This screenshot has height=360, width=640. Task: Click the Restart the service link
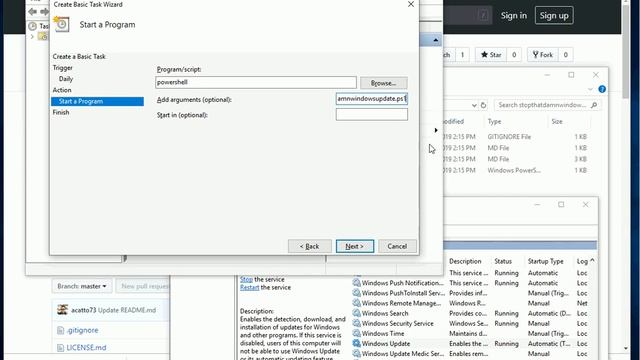pyautogui.click(x=249, y=288)
